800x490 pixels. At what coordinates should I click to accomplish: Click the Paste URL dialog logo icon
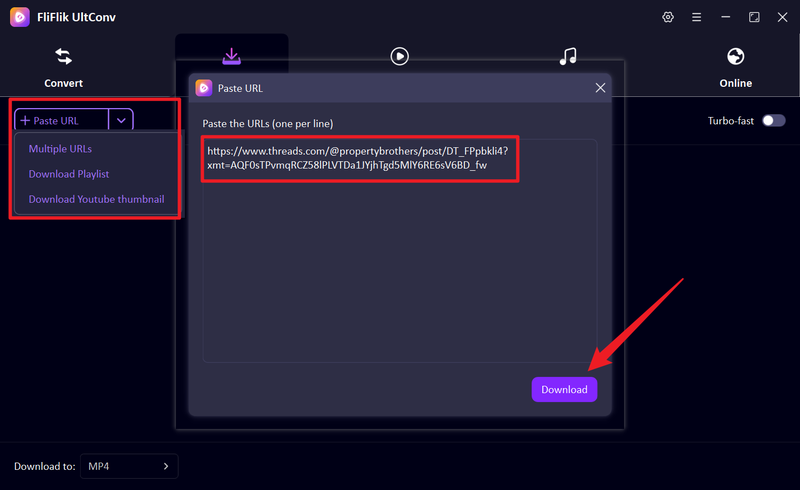coord(204,88)
